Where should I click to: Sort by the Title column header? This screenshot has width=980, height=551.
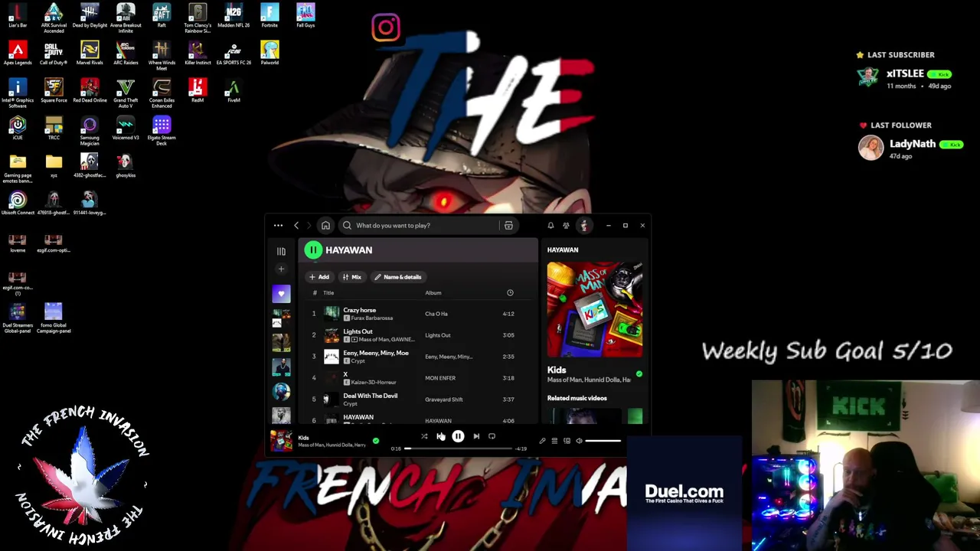pos(328,293)
